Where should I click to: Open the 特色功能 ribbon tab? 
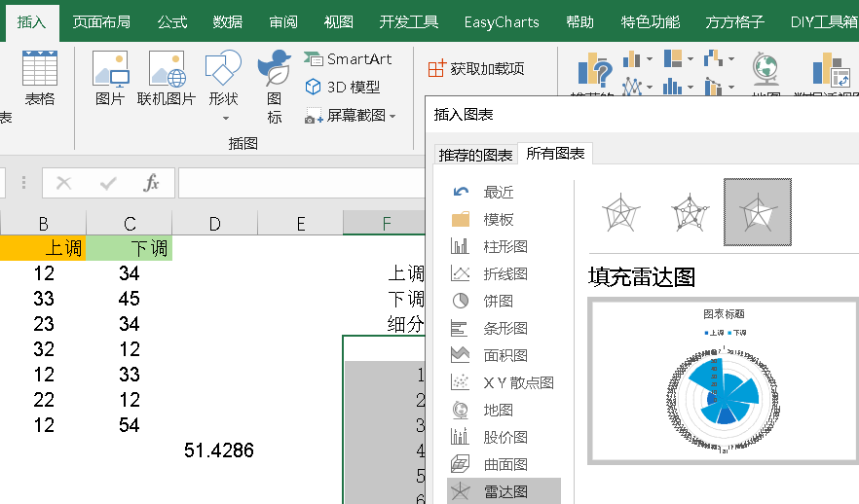click(651, 21)
